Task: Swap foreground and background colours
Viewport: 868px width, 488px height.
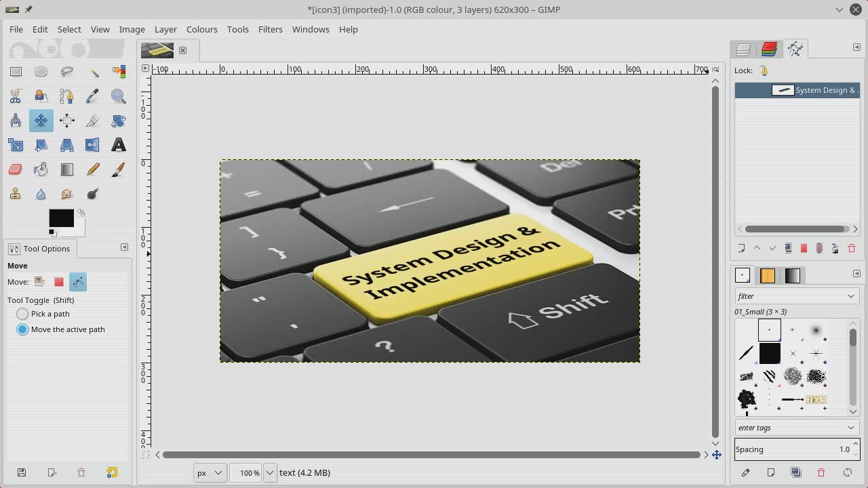Action: (x=81, y=213)
